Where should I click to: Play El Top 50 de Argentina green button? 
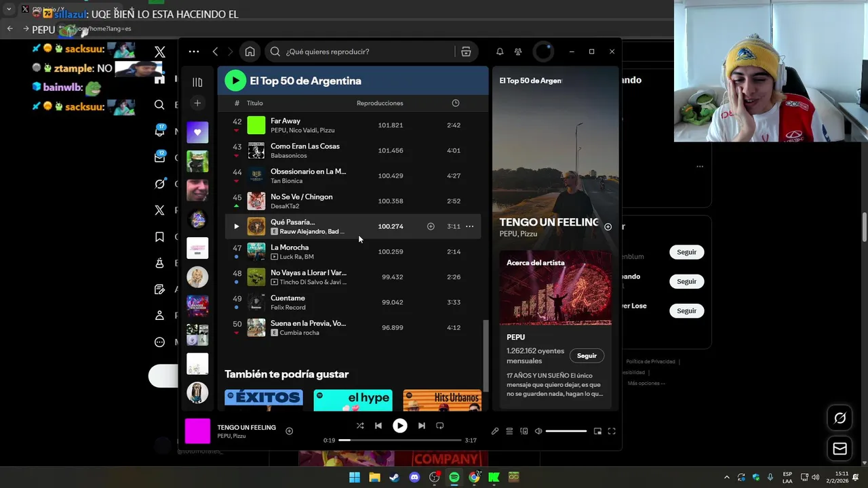(x=235, y=81)
